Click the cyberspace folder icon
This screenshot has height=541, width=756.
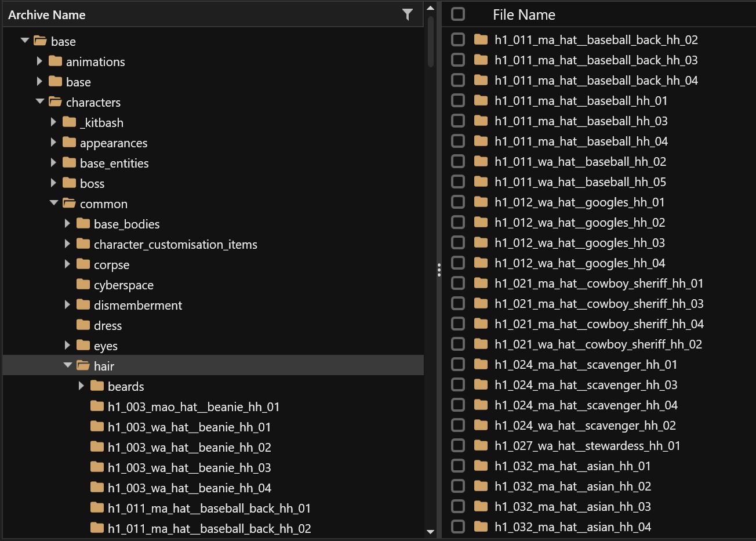point(83,285)
